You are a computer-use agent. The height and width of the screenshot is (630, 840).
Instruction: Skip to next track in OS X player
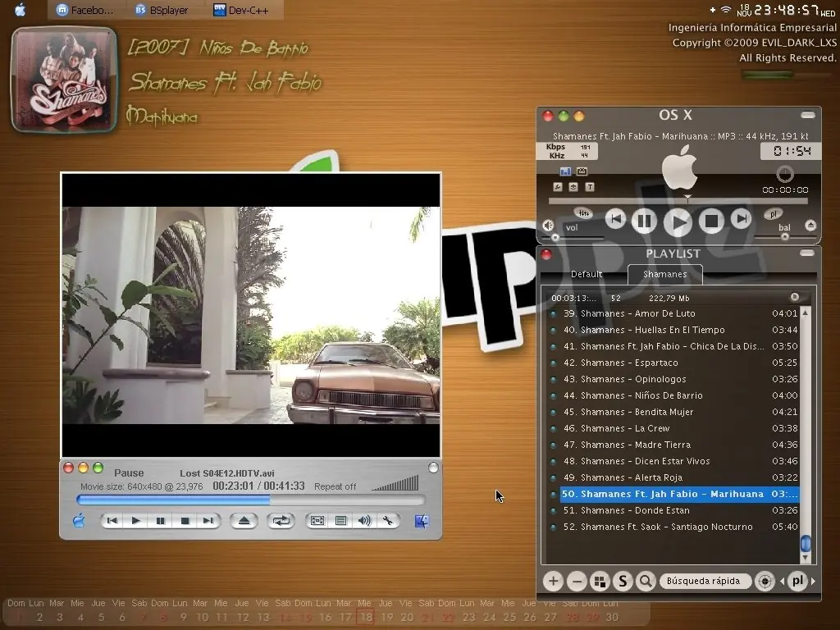pos(742,218)
